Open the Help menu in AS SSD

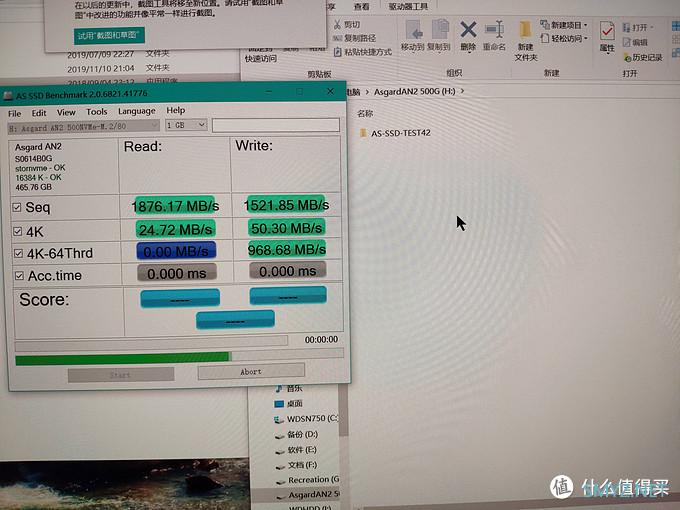click(176, 110)
